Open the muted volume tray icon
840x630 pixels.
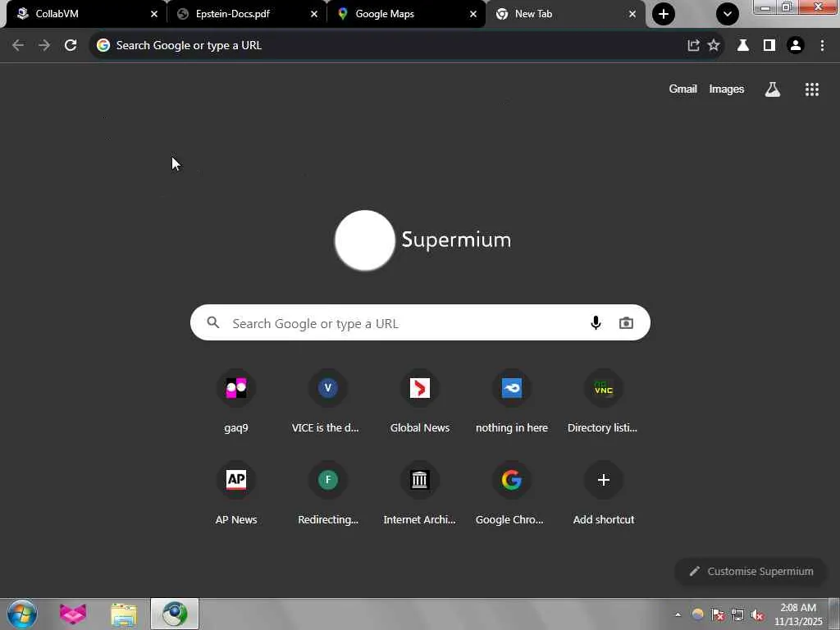coord(757,615)
